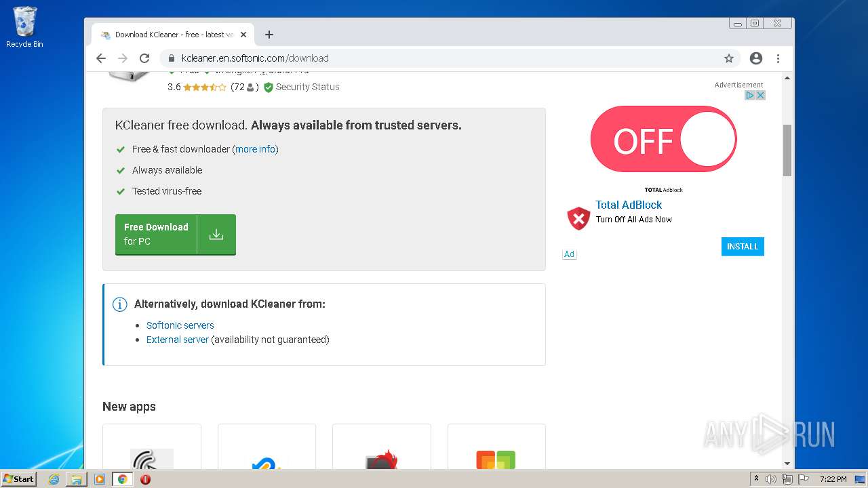The image size is (868, 488).
Task: View the site lock security icon
Action: click(172, 58)
